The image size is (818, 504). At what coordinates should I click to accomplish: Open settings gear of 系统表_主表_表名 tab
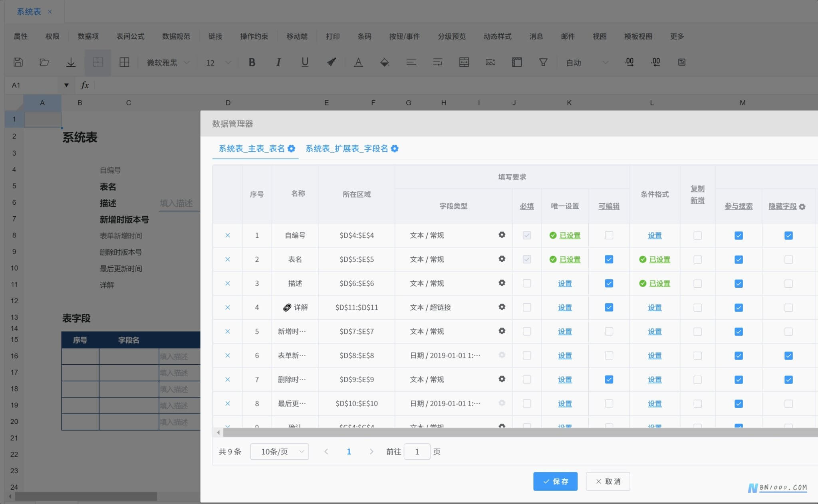pos(292,148)
